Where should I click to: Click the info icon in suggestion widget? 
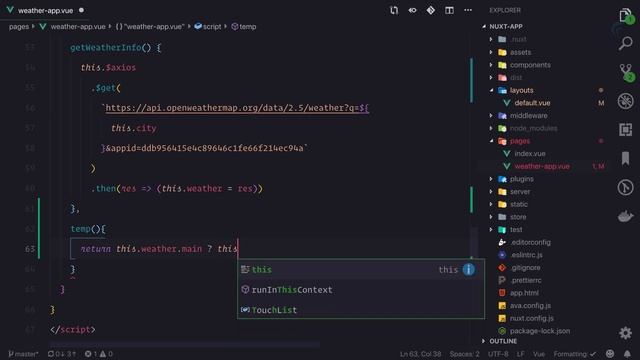(x=469, y=269)
